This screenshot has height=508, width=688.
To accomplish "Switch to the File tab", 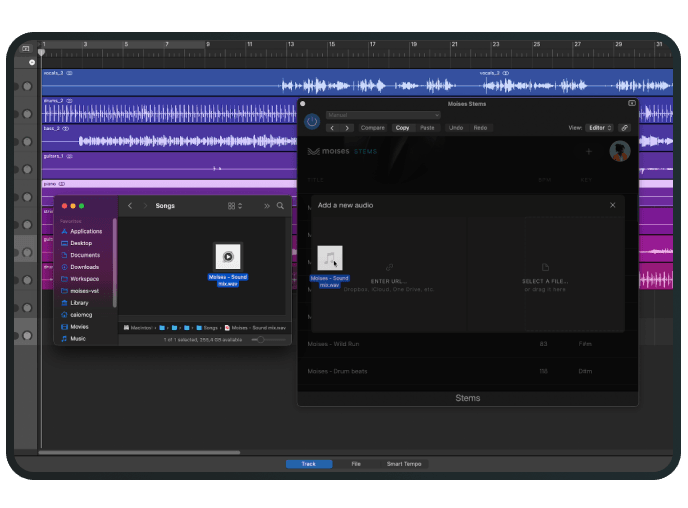I will [x=356, y=464].
